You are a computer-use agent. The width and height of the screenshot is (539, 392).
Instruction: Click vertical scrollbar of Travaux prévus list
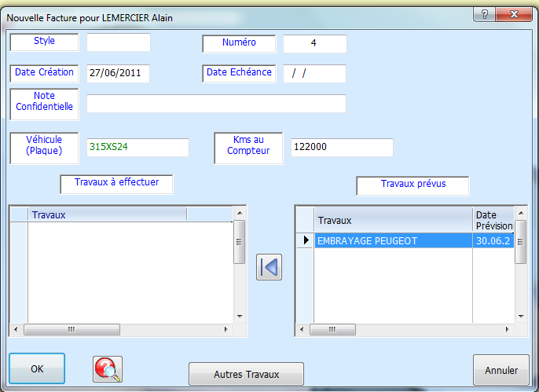pos(520,267)
